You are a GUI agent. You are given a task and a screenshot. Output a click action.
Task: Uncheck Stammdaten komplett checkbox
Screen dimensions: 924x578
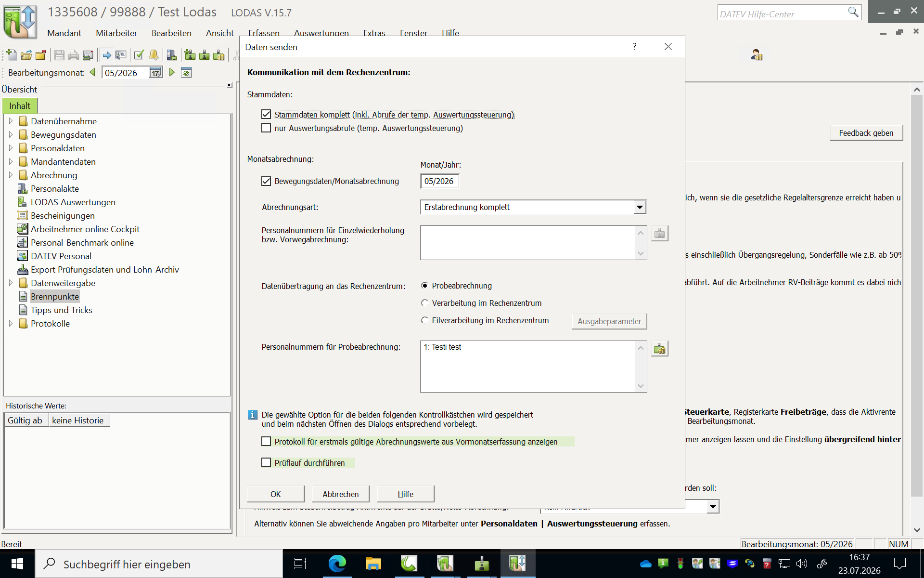point(266,115)
